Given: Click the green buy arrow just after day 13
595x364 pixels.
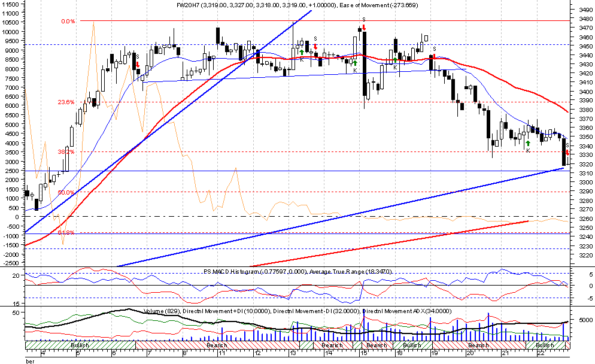Looking at the screenshot, I should coord(301,52).
